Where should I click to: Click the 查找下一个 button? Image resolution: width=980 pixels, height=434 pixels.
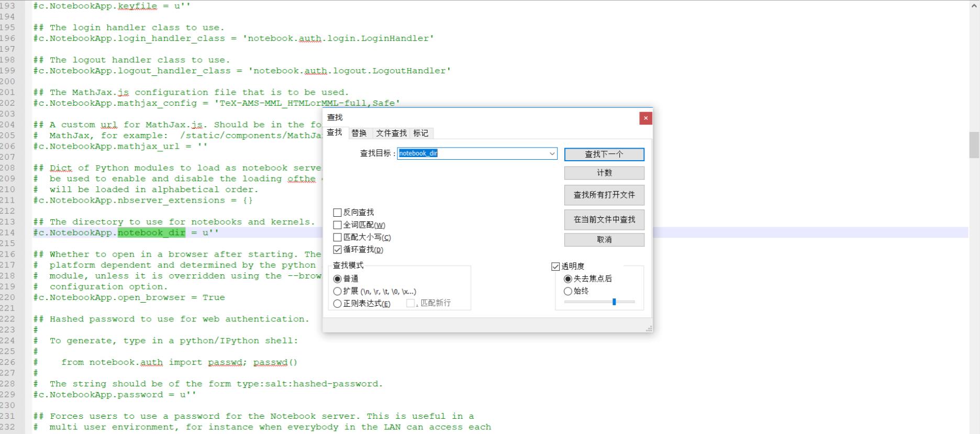pos(604,154)
